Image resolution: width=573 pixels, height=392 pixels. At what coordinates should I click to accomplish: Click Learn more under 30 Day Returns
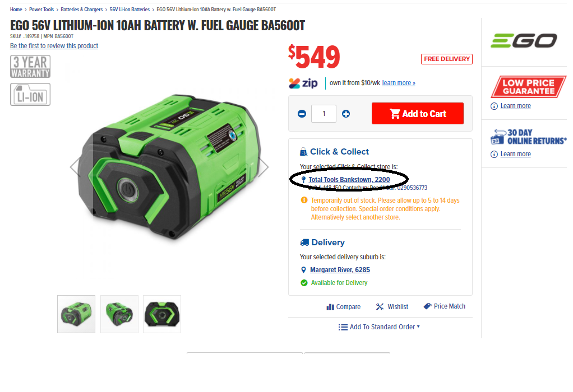click(515, 154)
